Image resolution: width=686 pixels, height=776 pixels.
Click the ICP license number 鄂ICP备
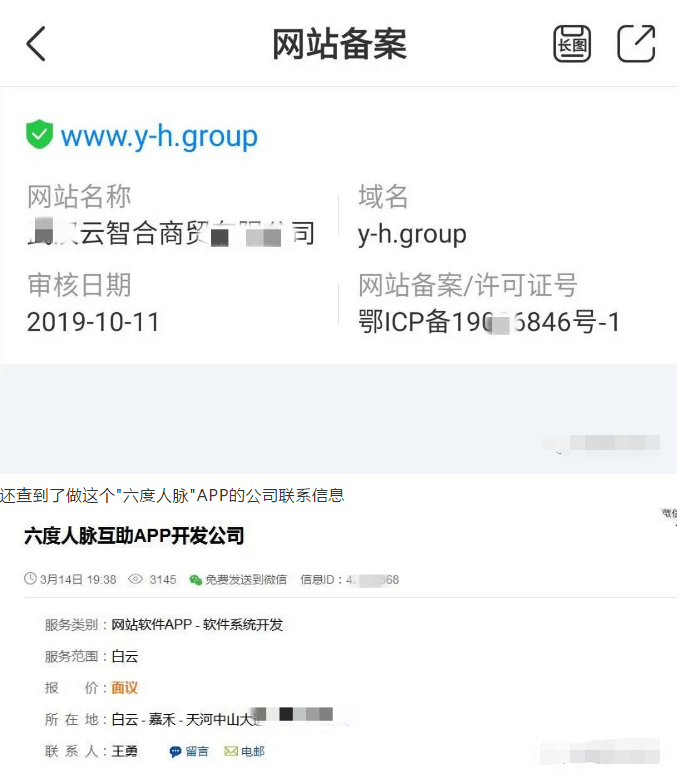[x=489, y=322]
